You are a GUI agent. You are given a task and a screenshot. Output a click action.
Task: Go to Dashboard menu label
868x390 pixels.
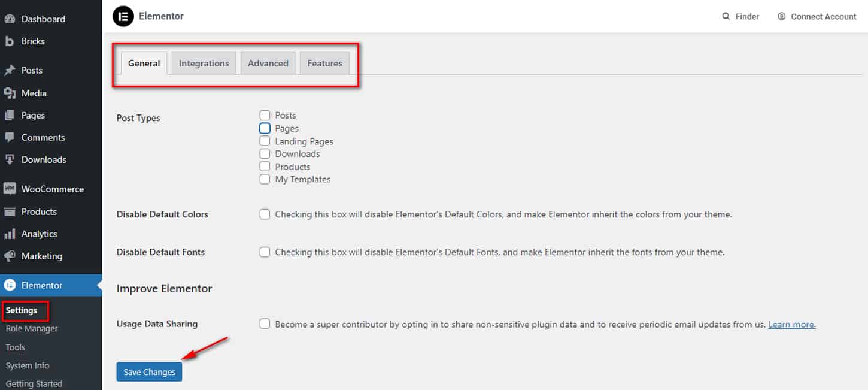pyautogui.click(x=43, y=19)
